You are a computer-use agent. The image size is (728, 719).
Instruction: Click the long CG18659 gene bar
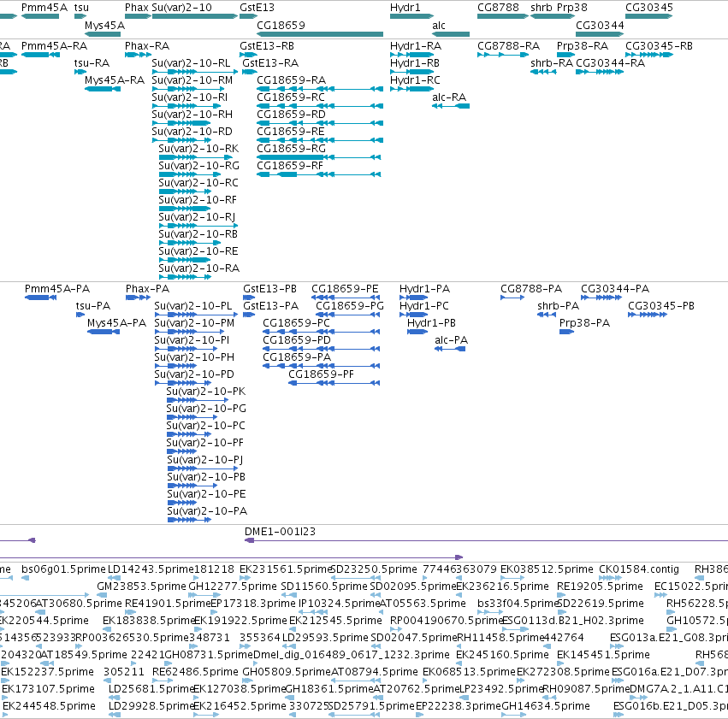click(x=320, y=34)
